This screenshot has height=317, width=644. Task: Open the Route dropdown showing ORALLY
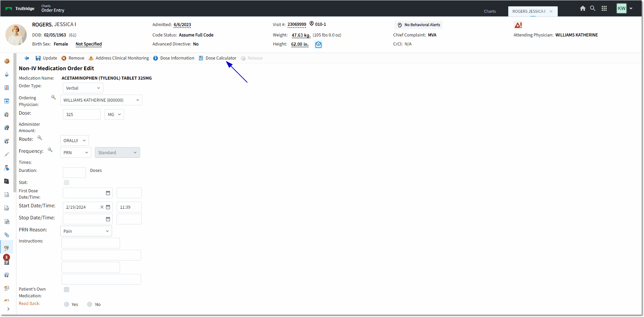[75, 140]
